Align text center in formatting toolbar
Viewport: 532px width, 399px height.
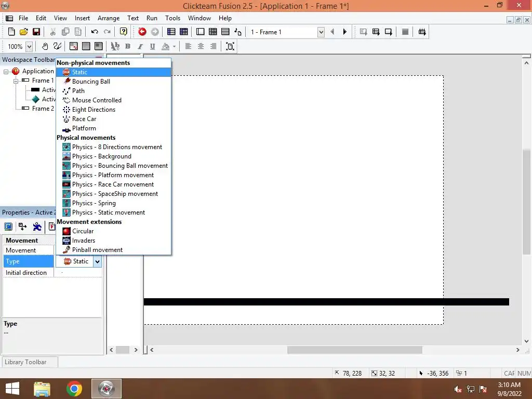point(201,46)
